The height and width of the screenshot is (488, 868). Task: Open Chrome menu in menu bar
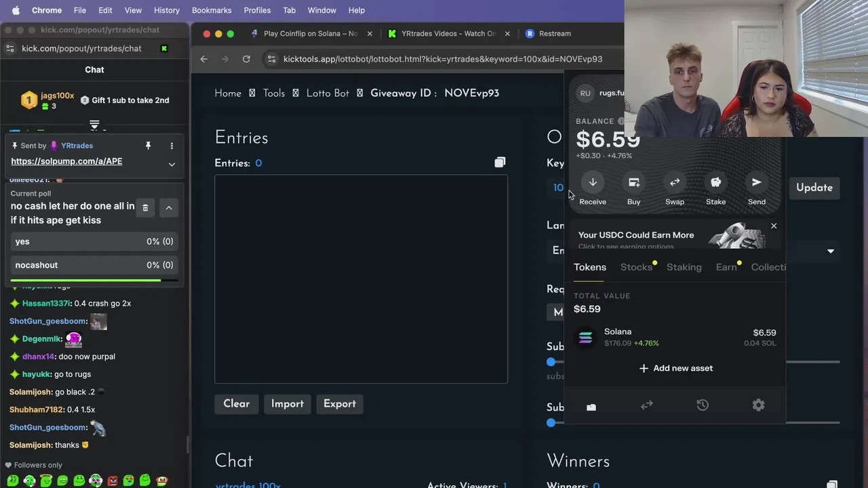[47, 10]
